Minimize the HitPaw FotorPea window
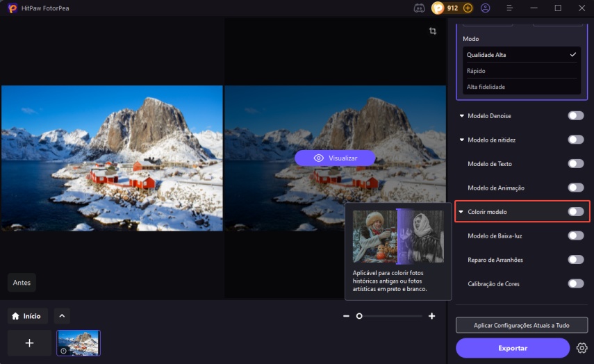594x364 pixels. click(x=534, y=8)
